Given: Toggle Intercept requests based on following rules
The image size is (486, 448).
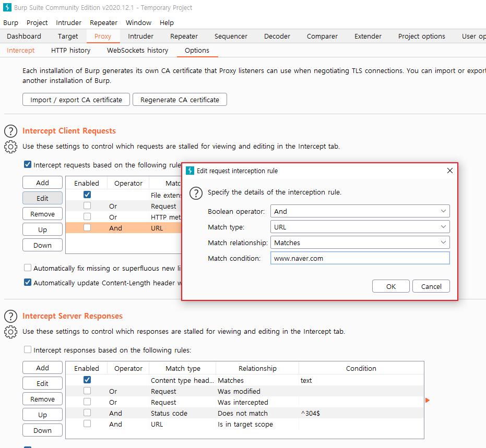Looking at the screenshot, I should [28, 164].
